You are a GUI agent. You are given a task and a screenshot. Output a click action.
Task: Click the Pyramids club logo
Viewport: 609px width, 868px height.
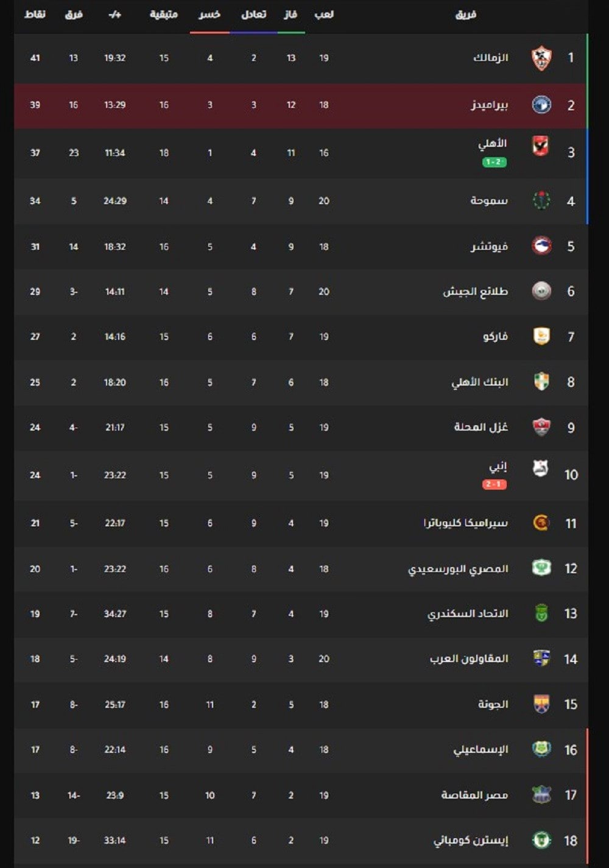coord(541,105)
